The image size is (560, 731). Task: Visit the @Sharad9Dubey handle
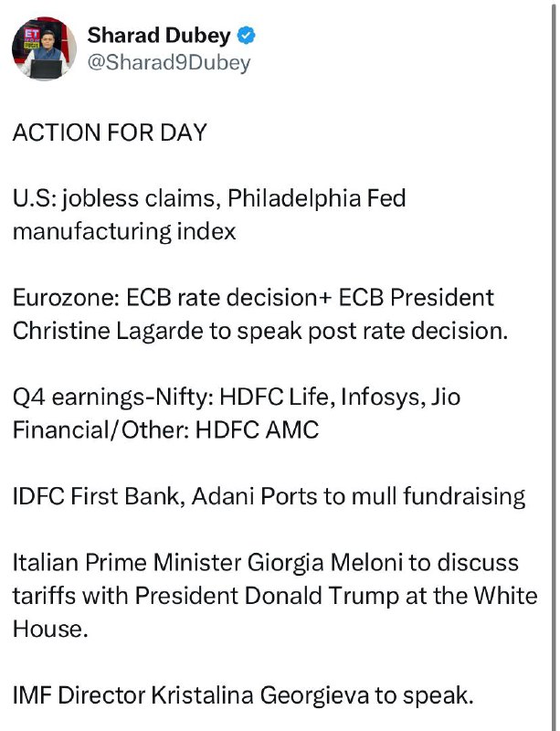(169, 63)
